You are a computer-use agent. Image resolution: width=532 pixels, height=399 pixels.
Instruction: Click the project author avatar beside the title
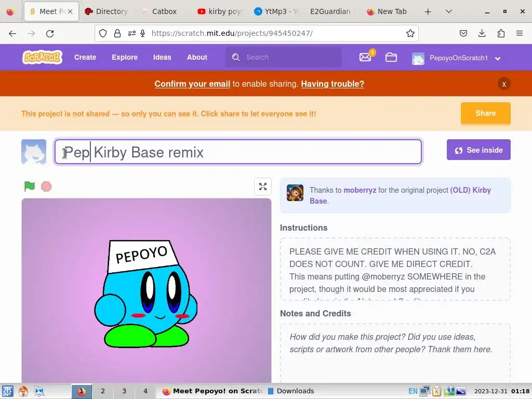34,152
